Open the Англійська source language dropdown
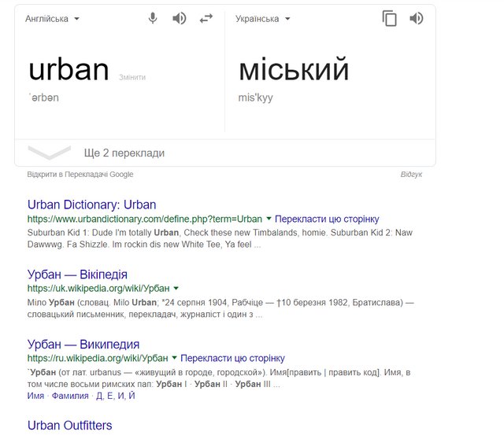504x435 pixels. [52, 19]
